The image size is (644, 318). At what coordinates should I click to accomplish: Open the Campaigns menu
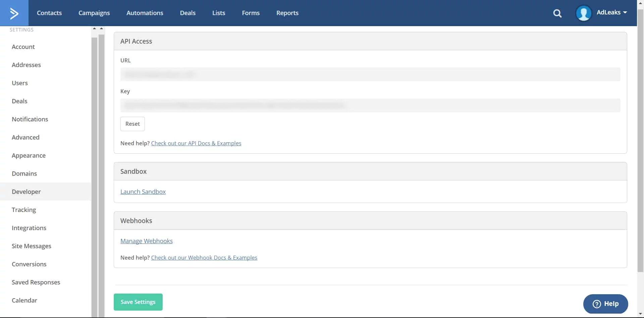94,13
